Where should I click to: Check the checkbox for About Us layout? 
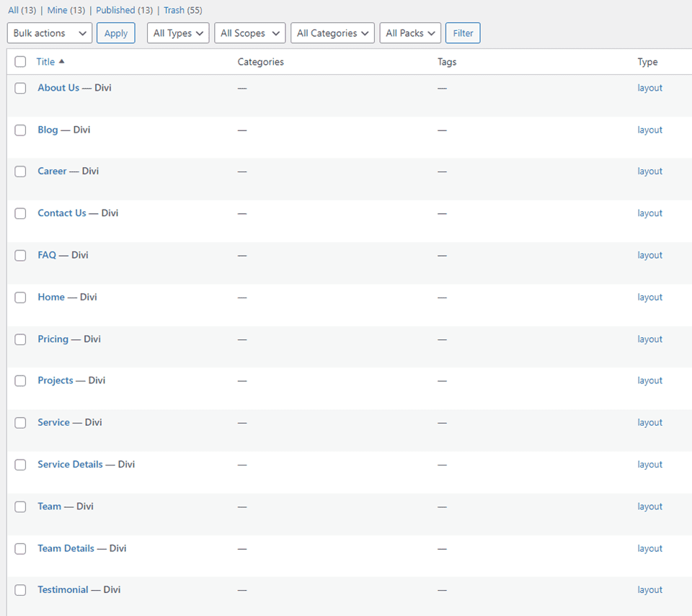20,88
